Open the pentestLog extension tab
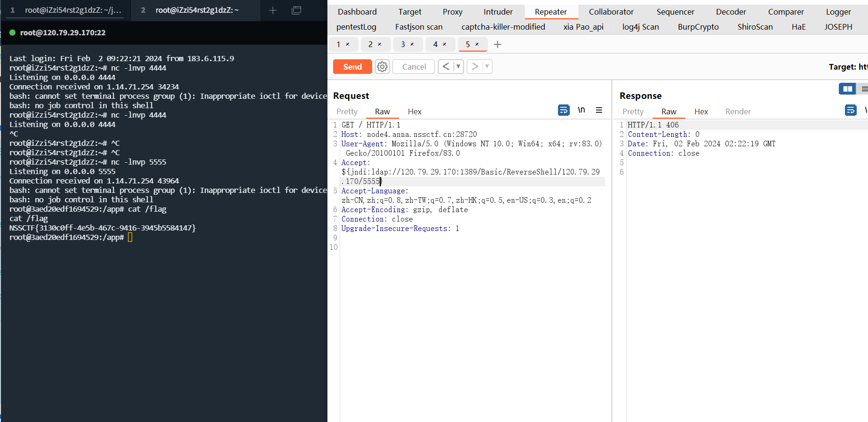Viewport: 868px width, 422px height. (x=356, y=27)
